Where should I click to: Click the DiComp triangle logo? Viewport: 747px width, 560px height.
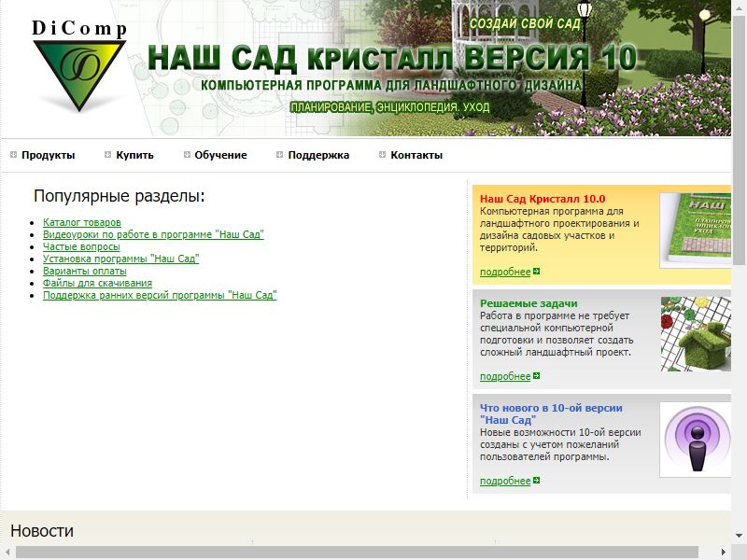[x=79, y=76]
